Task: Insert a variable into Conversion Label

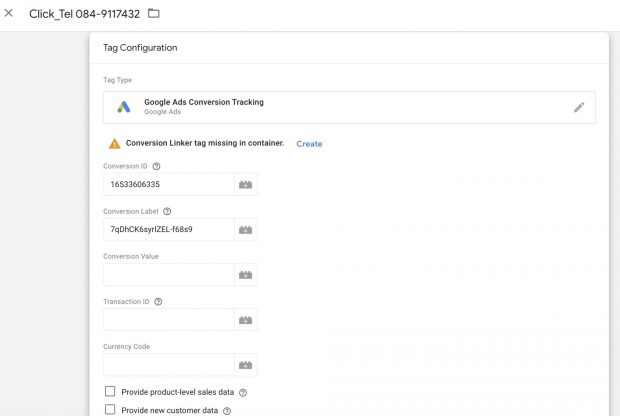Action: click(x=246, y=230)
